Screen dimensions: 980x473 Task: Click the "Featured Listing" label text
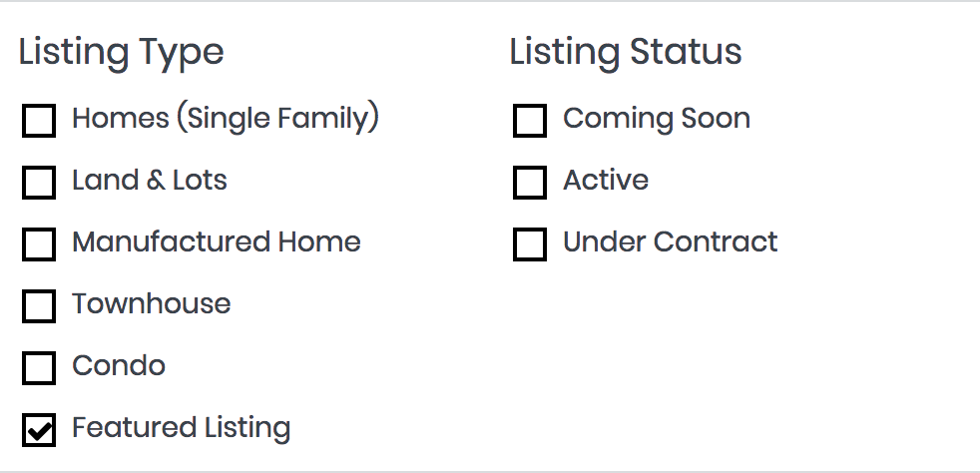[x=181, y=428]
